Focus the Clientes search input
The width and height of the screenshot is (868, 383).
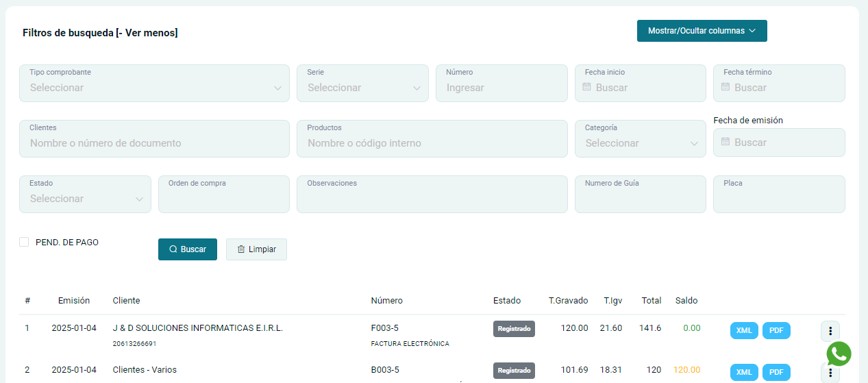click(x=154, y=143)
